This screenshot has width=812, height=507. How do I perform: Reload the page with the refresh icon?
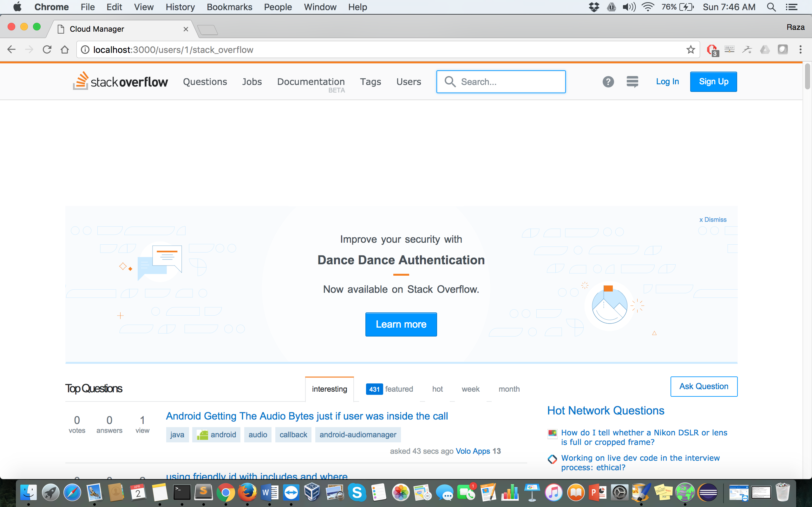[47, 50]
